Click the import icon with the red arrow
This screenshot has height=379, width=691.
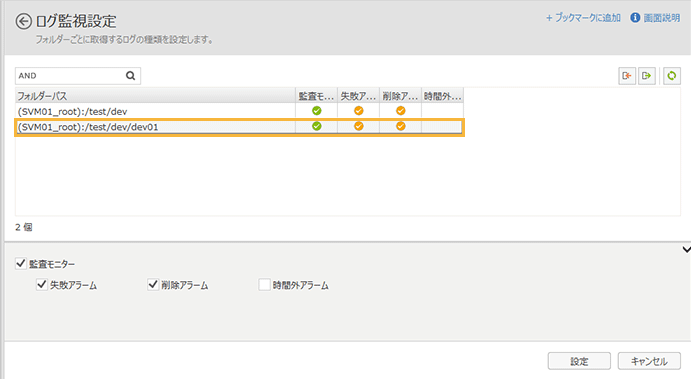point(627,76)
